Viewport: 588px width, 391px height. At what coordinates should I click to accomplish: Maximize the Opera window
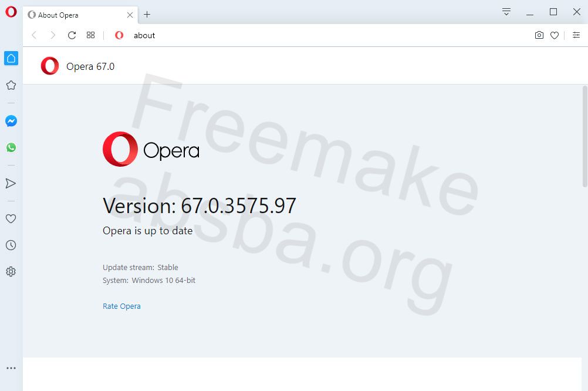tap(553, 12)
